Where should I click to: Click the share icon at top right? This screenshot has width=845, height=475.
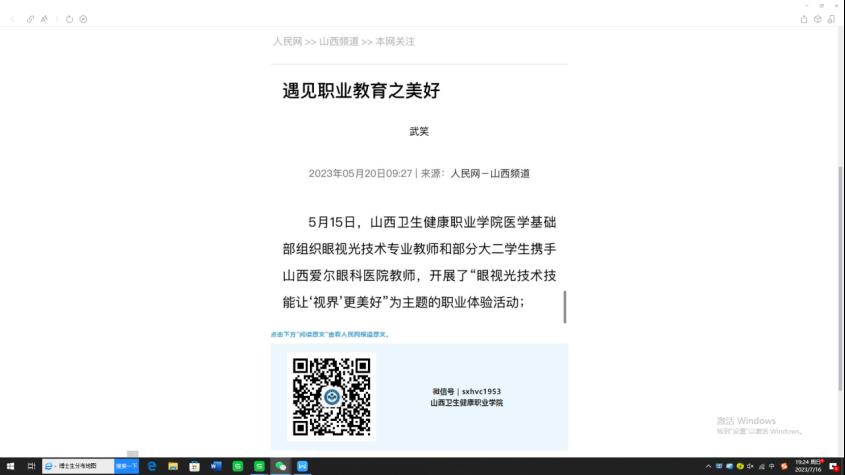pyautogui.click(x=805, y=19)
